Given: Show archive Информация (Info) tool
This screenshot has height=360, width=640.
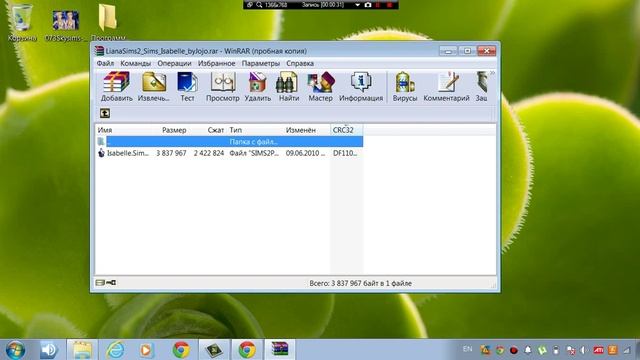Looking at the screenshot, I should click(361, 86).
